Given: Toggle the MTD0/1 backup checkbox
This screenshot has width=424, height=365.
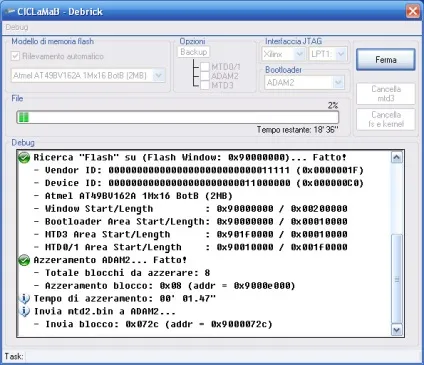Looking at the screenshot, I should (x=205, y=67).
